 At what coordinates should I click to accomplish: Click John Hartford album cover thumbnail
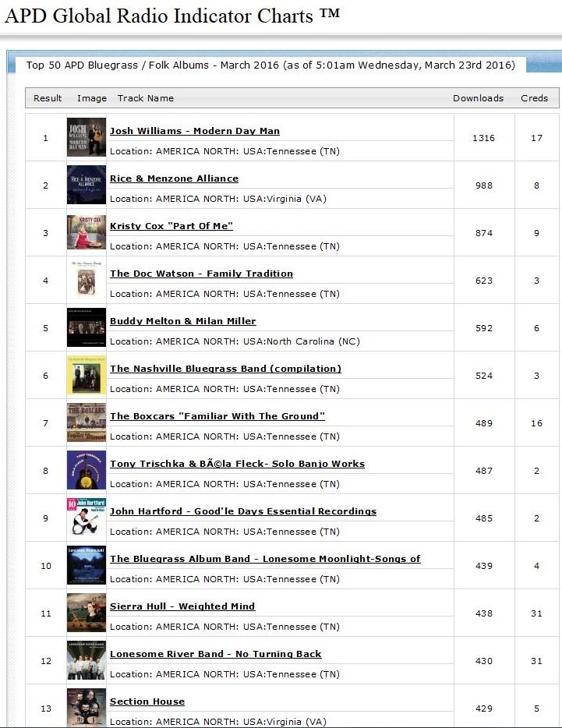87,518
